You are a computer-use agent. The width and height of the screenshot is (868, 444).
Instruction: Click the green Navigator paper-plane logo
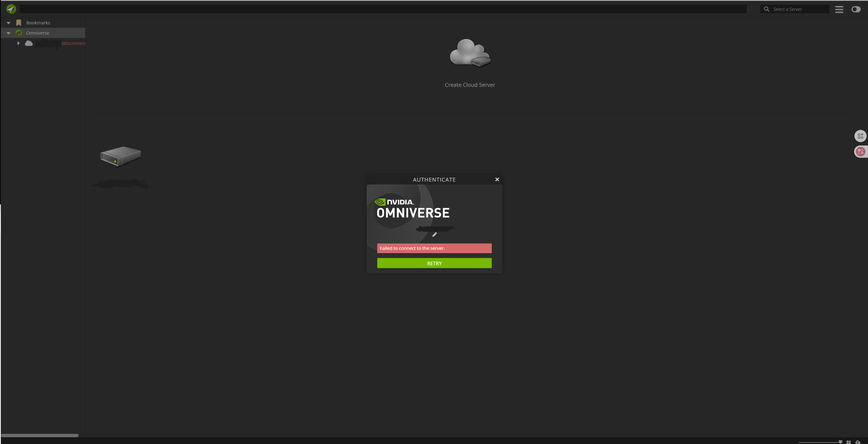11,9
